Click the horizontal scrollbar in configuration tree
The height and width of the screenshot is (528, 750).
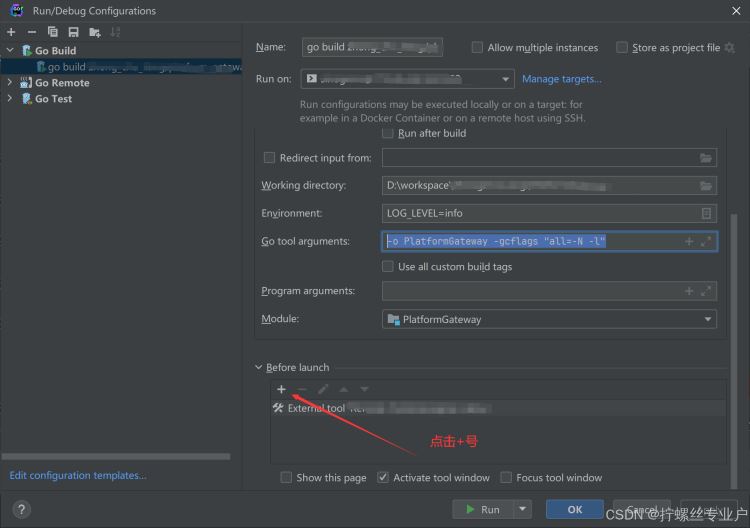point(116,457)
